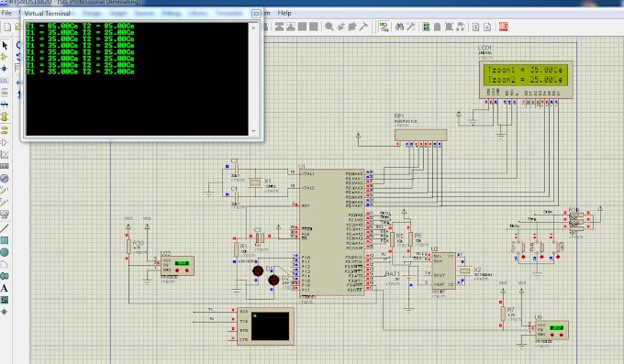Click the X1 crystal component
The image size is (624, 364).
(255, 182)
